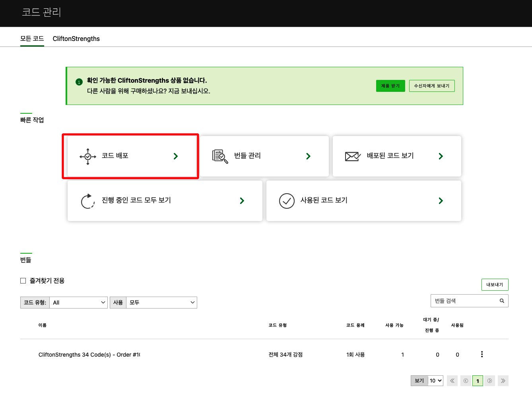The height and width of the screenshot is (396, 532).
Task: Click the chevron arrow on 배포된 코드 보기 card
Action: click(x=441, y=156)
